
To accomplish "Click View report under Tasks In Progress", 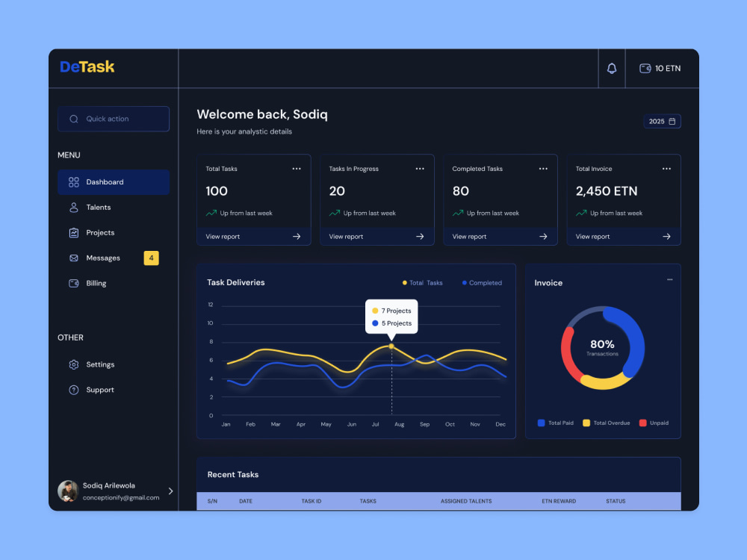I will pyautogui.click(x=346, y=237).
